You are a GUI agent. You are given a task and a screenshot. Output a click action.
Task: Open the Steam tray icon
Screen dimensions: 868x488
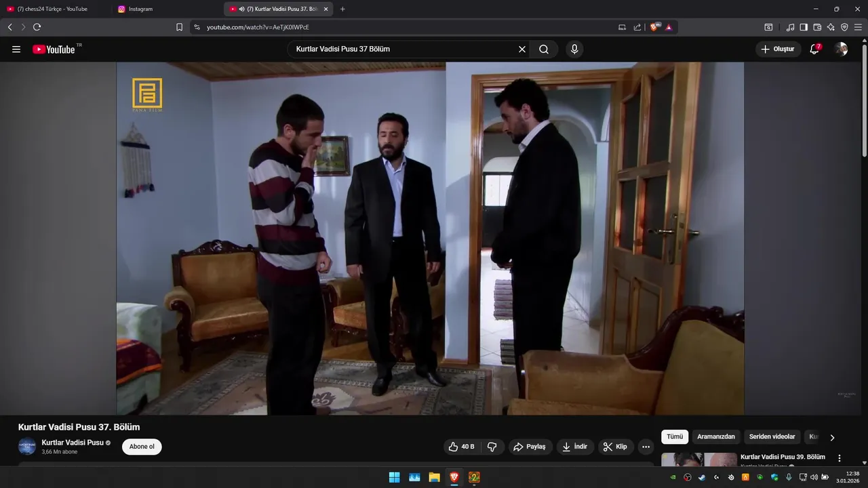tap(702, 477)
